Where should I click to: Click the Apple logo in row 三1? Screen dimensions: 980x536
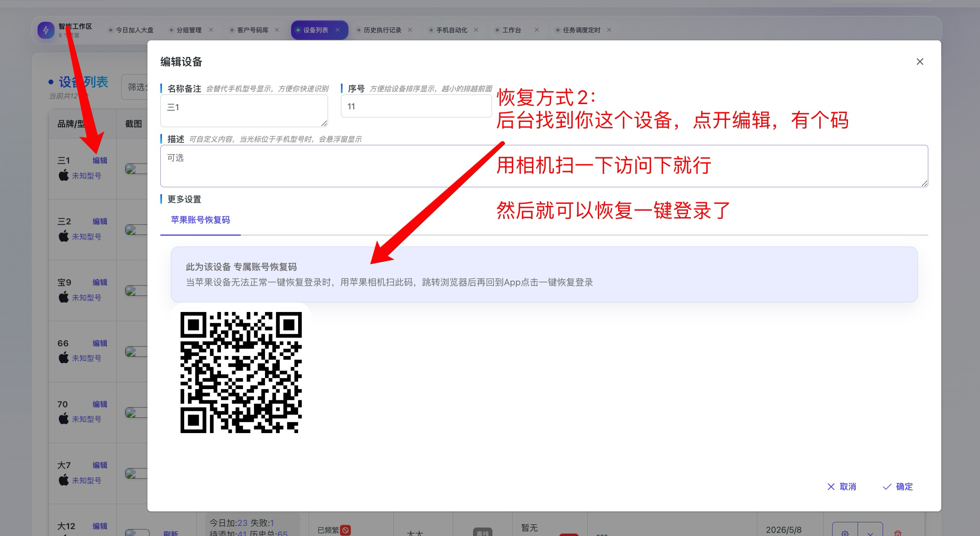tap(63, 175)
